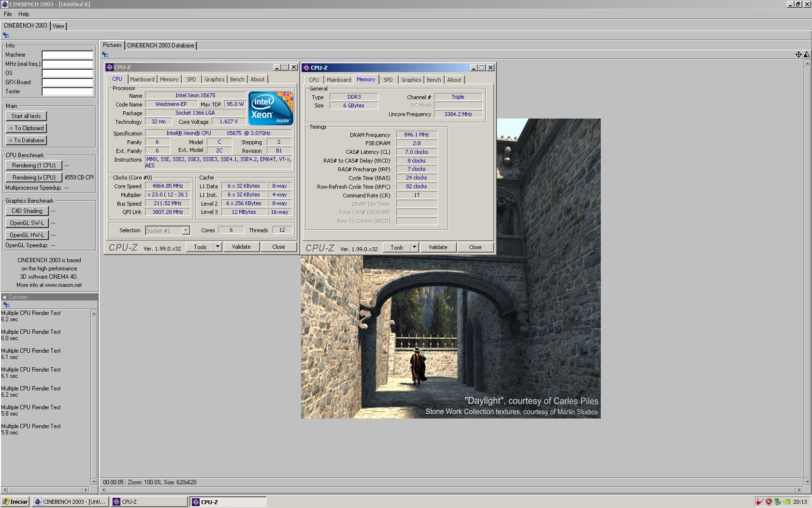
Task: Open SPD tab in left CPU-Z window
Action: tap(191, 79)
